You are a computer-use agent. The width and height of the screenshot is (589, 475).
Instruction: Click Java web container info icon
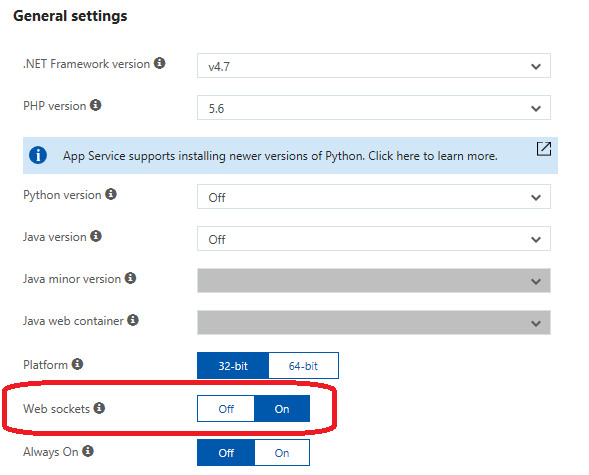[x=133, y=320]
